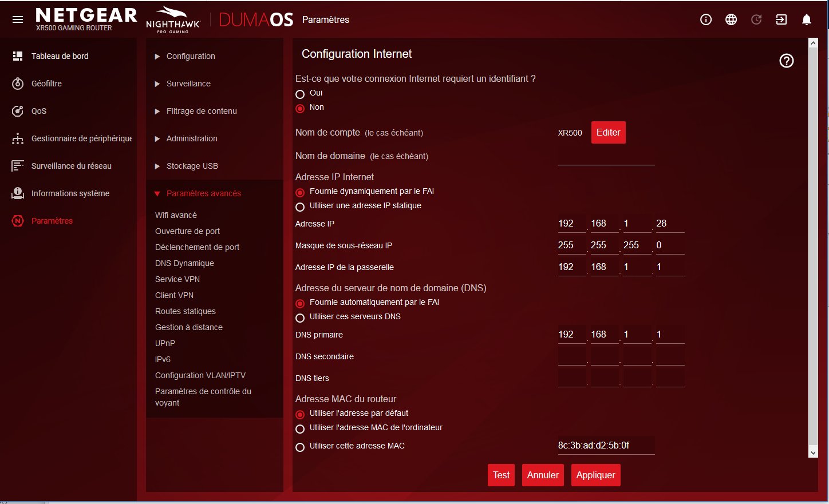829x504 pixels.
Task: Click the Surveillance du réseau icon
Action: pyautogui.click(x=17, y=166)
